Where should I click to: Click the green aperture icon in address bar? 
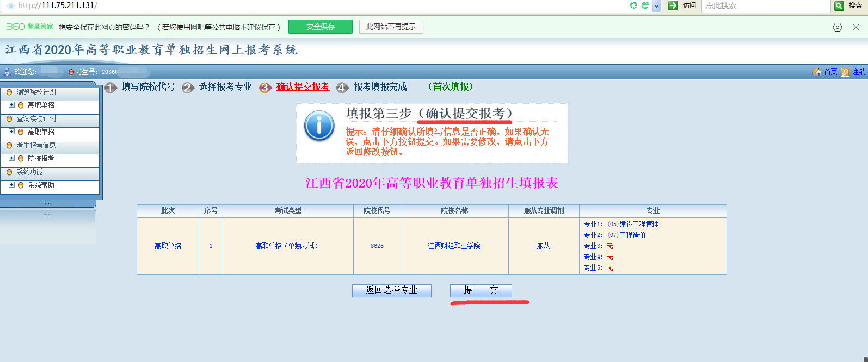pos(633,5)
